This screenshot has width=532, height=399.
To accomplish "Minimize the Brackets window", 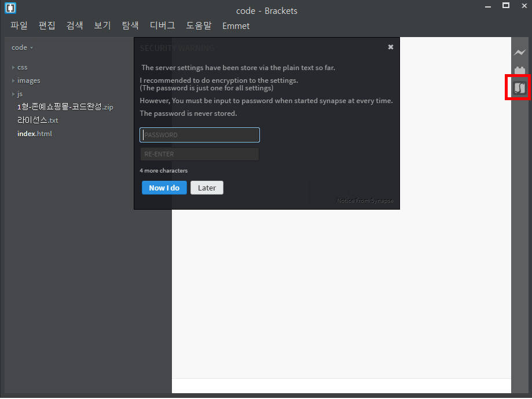I will pyautogui.click(x=488, y=6).
